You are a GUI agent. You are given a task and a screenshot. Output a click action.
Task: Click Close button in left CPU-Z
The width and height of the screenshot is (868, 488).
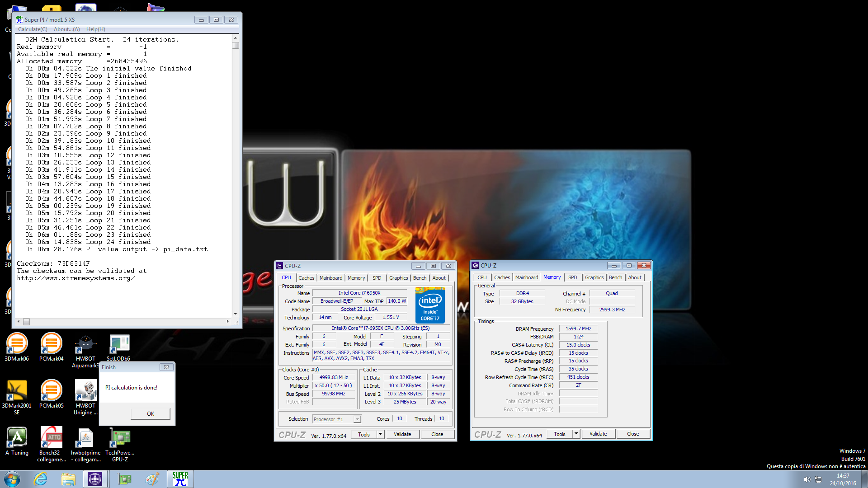(437, 434)
